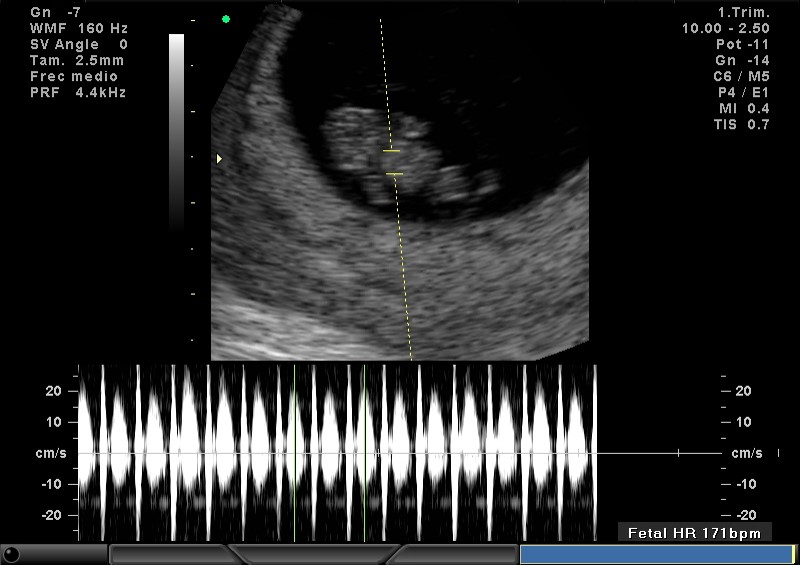
Task: Click the focal zone triangle marker
Action: click(220, 158)
